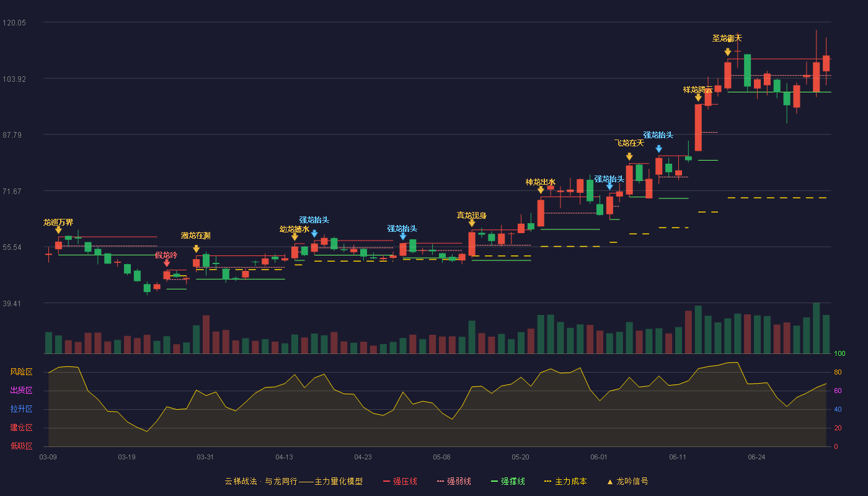868x496 pixels.
Task: Click the 03-31 date label
Action: click(205, 457)
